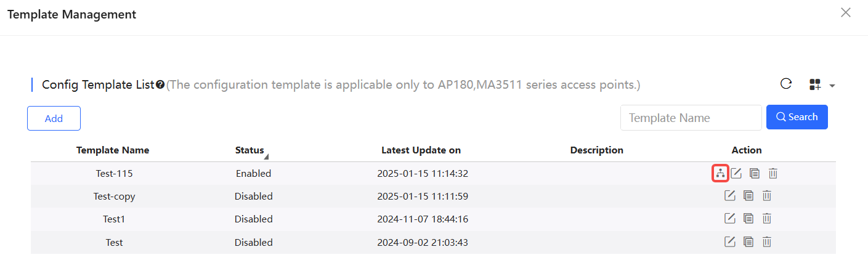Delete the Test-copy template
The height and width of the screenshot is (260, 868).
pos(767,196)
